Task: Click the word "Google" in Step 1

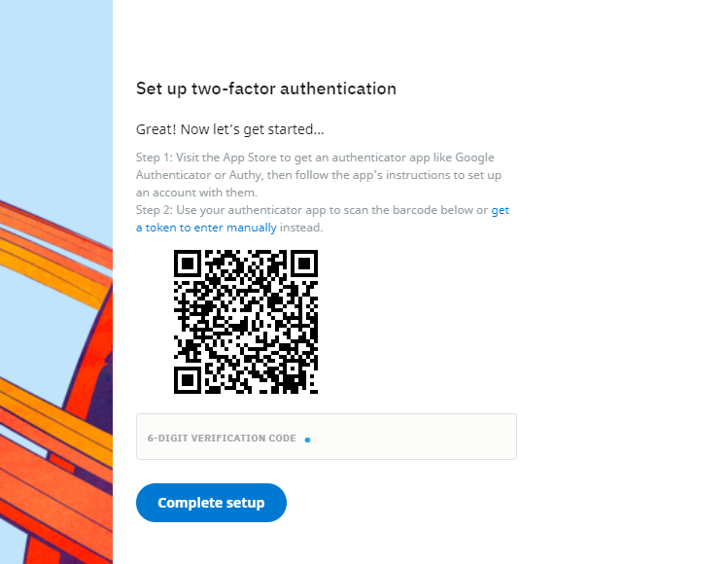Action: click(x=473, y=158)
